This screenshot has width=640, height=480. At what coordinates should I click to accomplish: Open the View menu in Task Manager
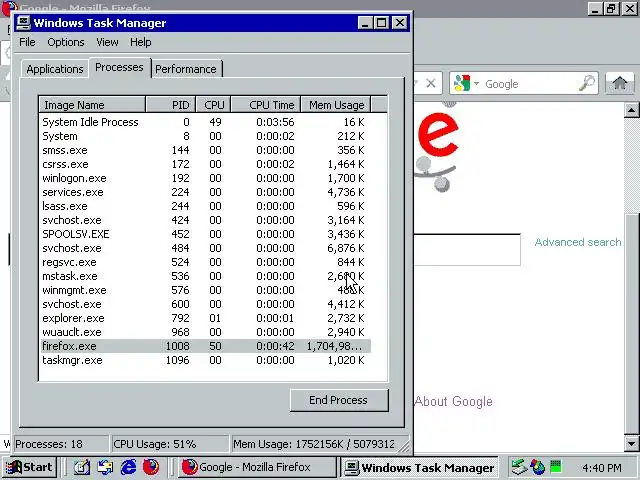(x=107, y=42)
